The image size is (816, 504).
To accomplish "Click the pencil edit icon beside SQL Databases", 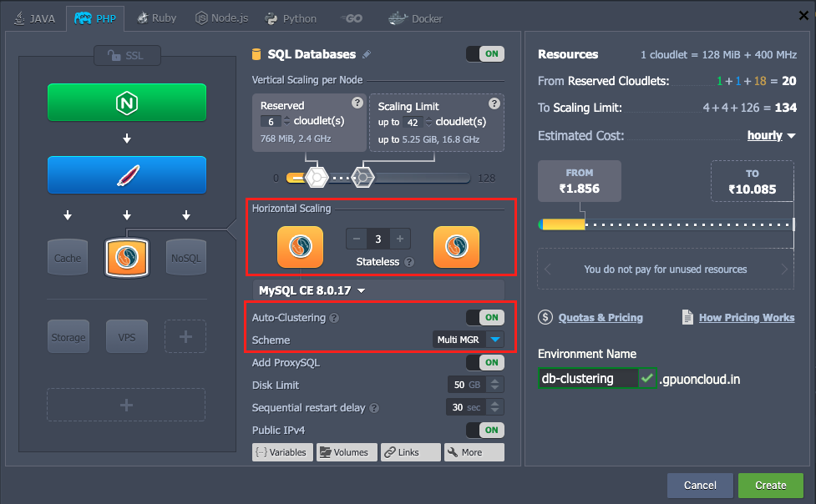I will pos(366,55).
